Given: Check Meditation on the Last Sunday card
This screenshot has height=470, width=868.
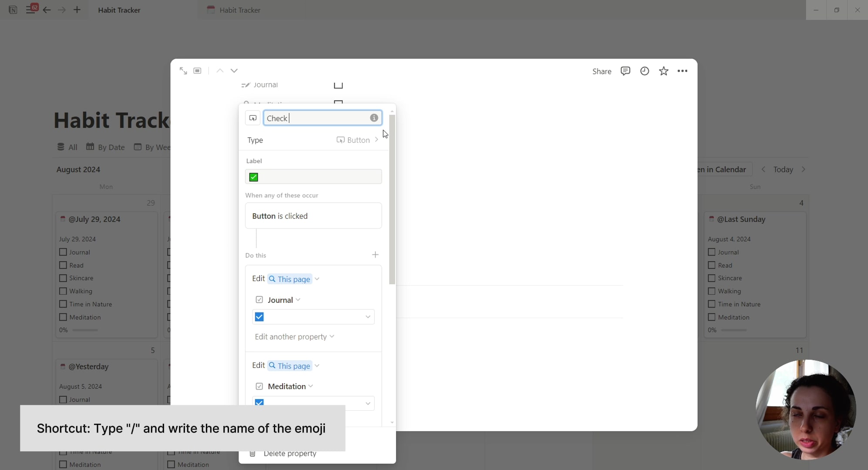Looking at the screenshot, I should tap(712, 317).
